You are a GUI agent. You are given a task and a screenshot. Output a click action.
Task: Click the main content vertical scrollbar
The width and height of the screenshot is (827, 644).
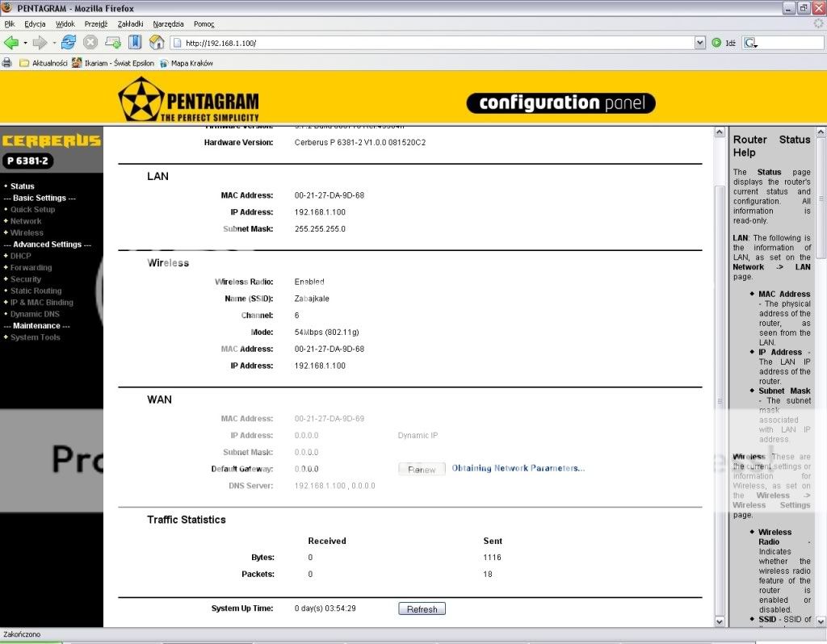[720, 323]
